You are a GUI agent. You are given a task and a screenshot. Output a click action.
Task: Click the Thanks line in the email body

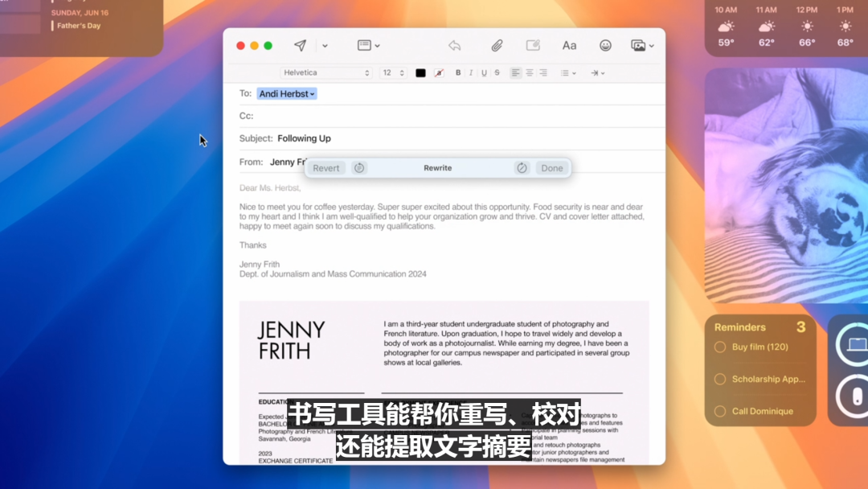pyautogui.click(x=252, y=244)
